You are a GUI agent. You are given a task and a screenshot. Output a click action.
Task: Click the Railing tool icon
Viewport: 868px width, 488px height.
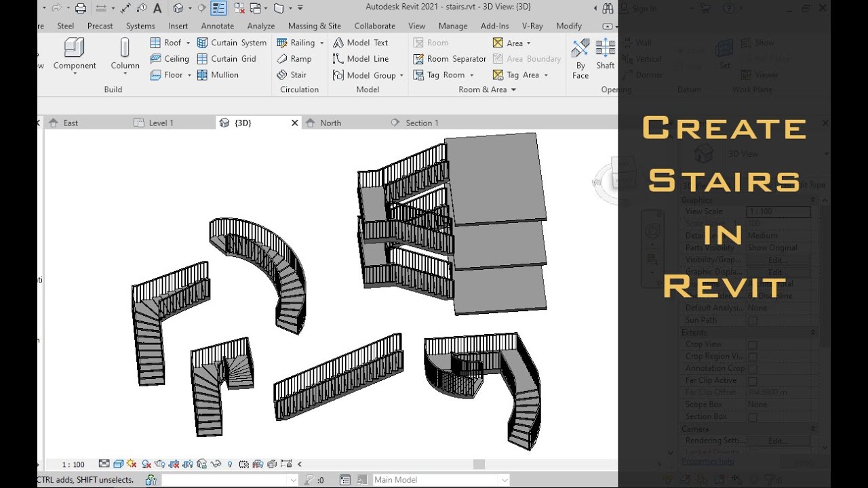[283, 43]
